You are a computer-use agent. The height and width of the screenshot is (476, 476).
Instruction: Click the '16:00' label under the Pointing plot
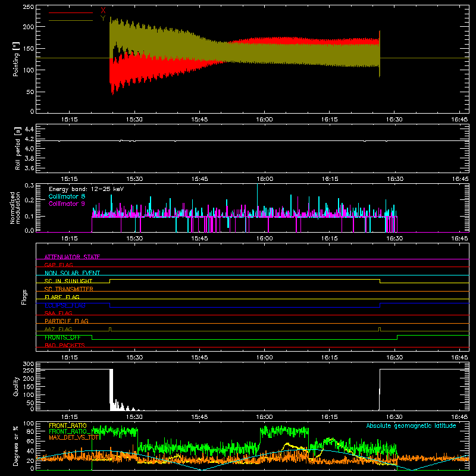pyautogui.click(x=264, y=120)
